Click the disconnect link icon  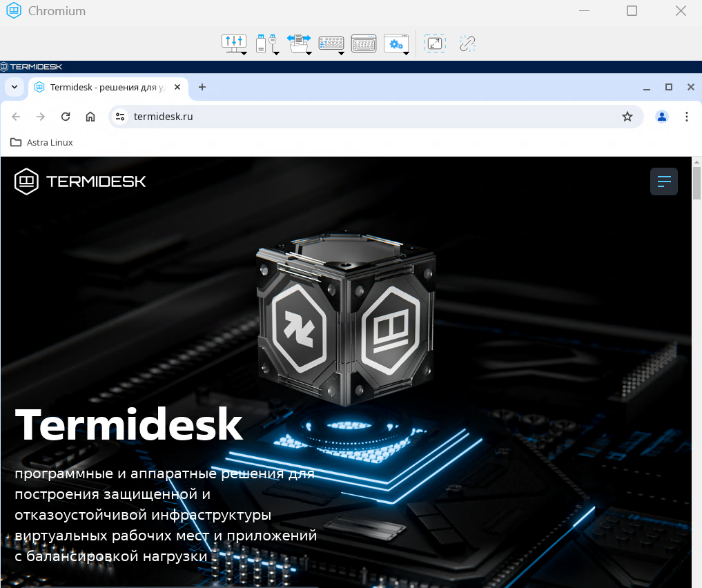(x=467, y=43)
